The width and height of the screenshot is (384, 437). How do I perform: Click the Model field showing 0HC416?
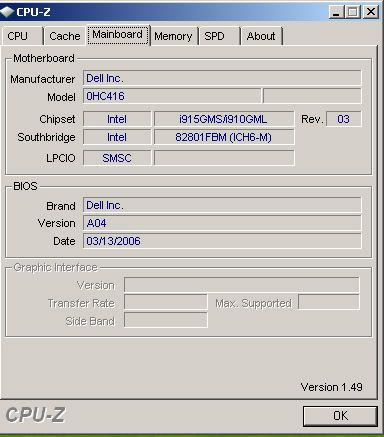point(172,96)
